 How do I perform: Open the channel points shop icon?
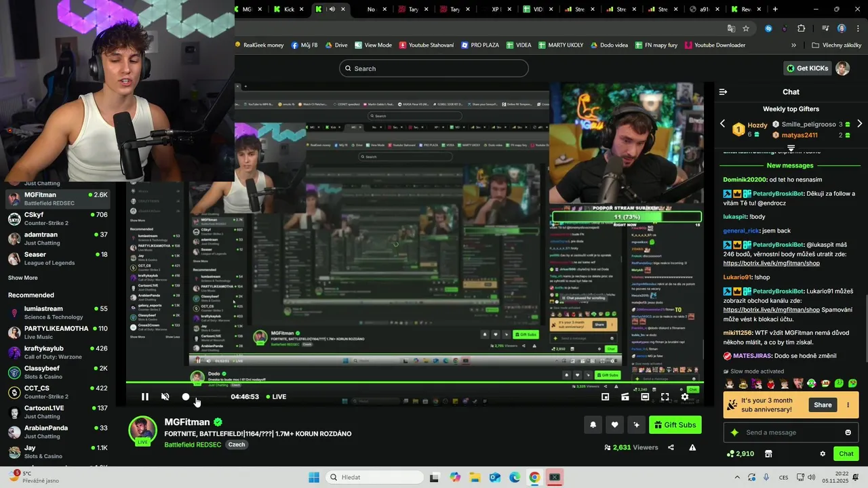click(x=768, y=453)
